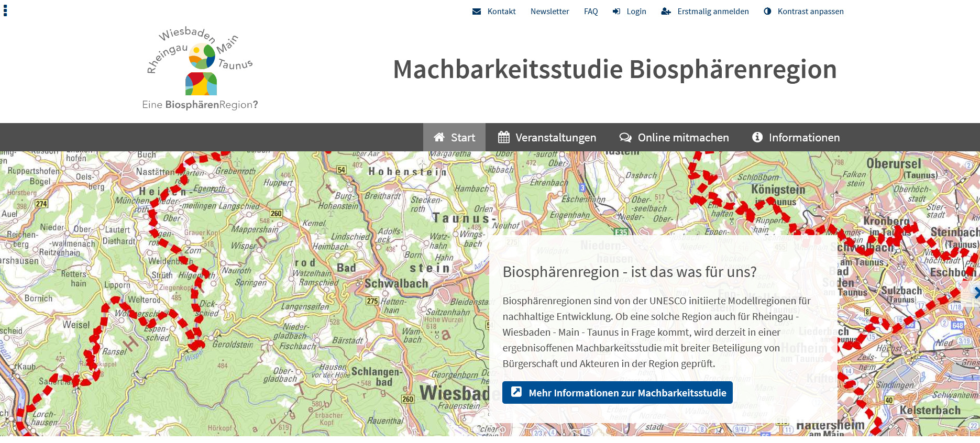Toggle contrast with Kontrast anpassen
Viewport: 980px width, 443px height.
pyautogui.click(x=810, y=12)
